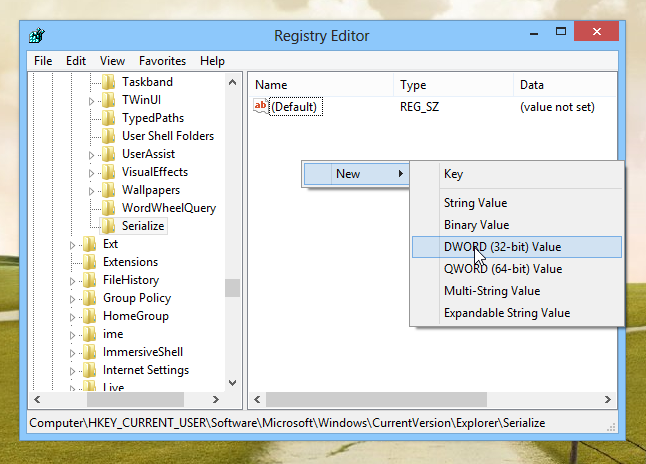Expand the Group Policy key
The width and height of the screenshot is (646, 464).
point(73,300)
